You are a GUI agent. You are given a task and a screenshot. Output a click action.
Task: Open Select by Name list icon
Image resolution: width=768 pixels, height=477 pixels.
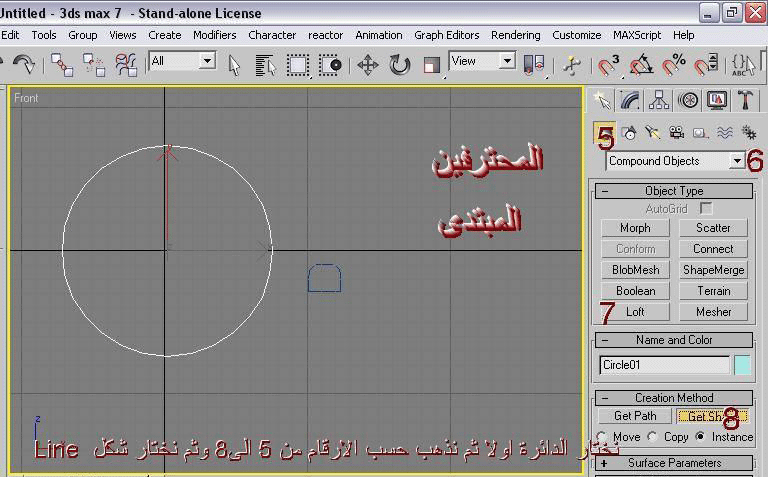pos(265,65)
